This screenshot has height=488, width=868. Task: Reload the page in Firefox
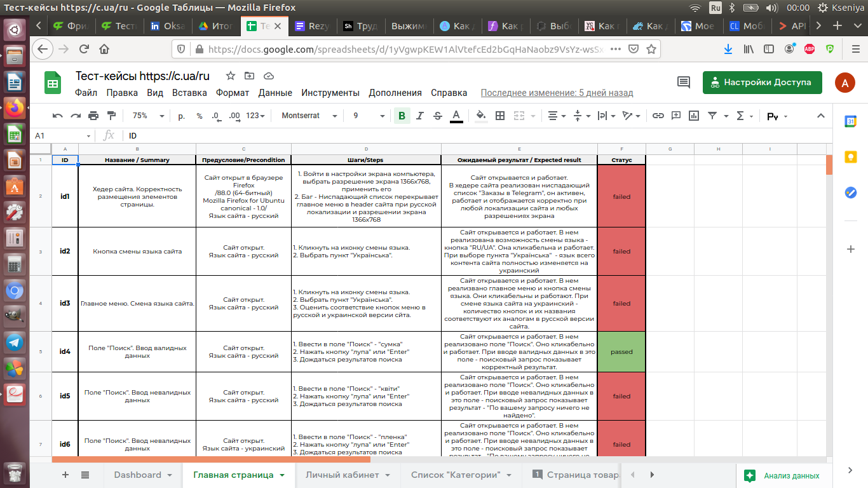pos(84,49)
